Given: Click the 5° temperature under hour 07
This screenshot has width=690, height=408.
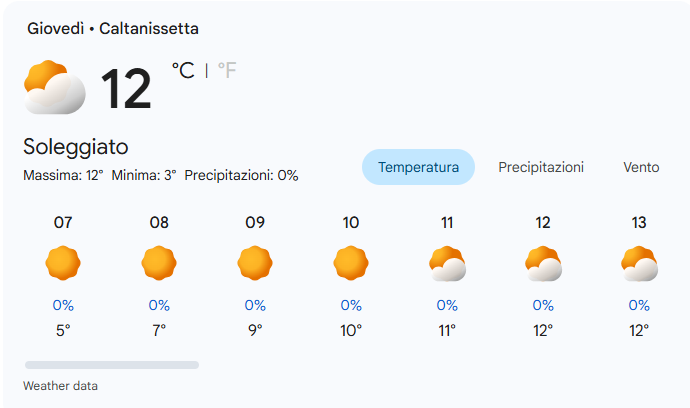Looking at the screenshot, I should pos(63,330).
